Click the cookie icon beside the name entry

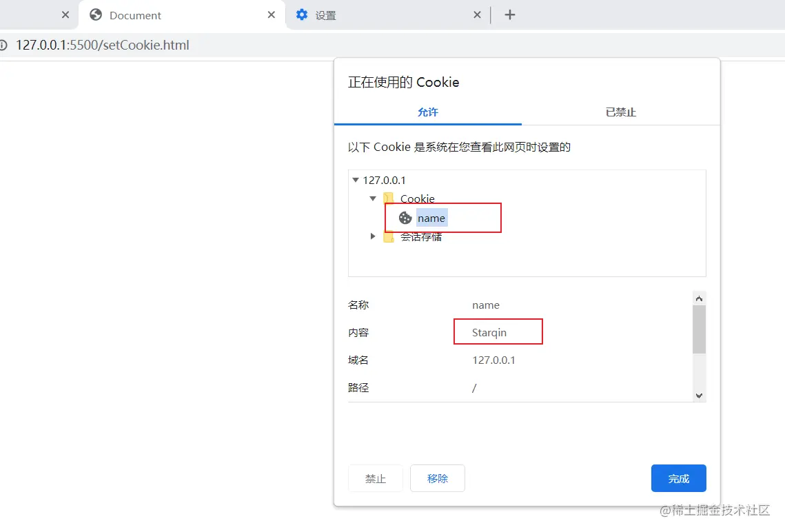coord(405,218)
